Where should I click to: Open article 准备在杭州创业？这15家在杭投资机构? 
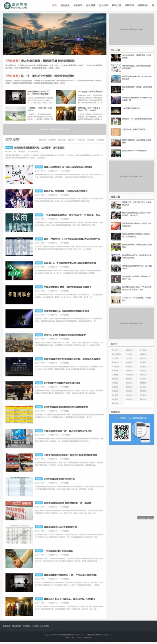pos(68,167)
